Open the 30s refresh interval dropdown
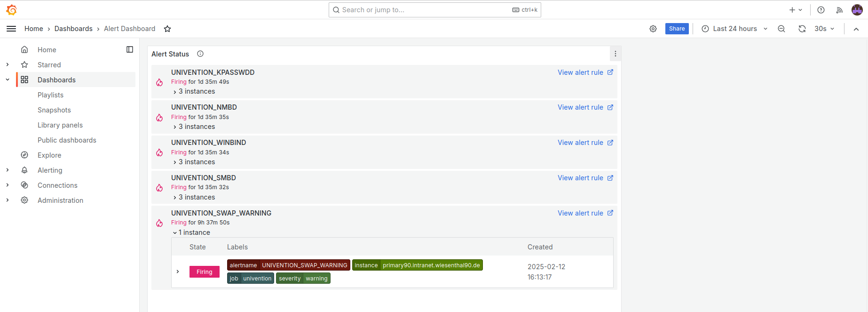Viewport: 868px width, 312px height. pyautogui.click(x=824, y=29)
